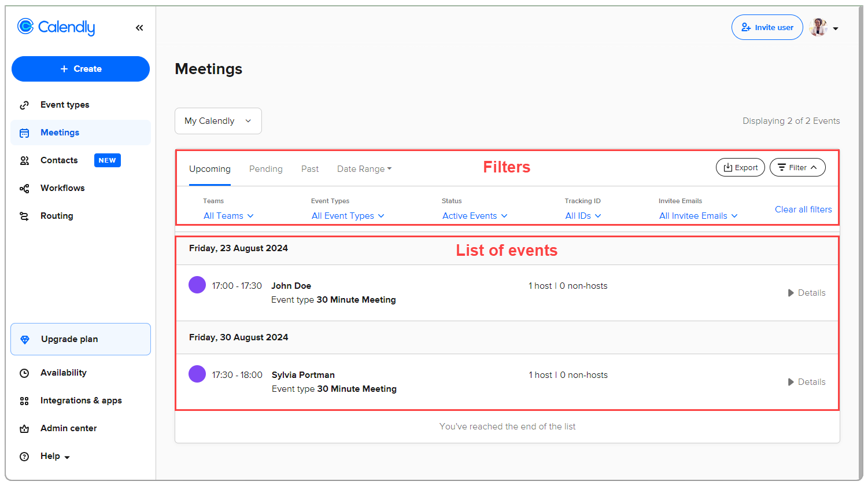
Task: Open the Active Events status dropdown
Action: [475, 216]
